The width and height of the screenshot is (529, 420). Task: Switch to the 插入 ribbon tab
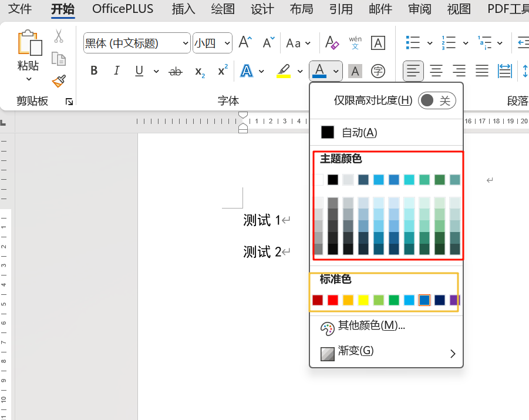point(184,9)
